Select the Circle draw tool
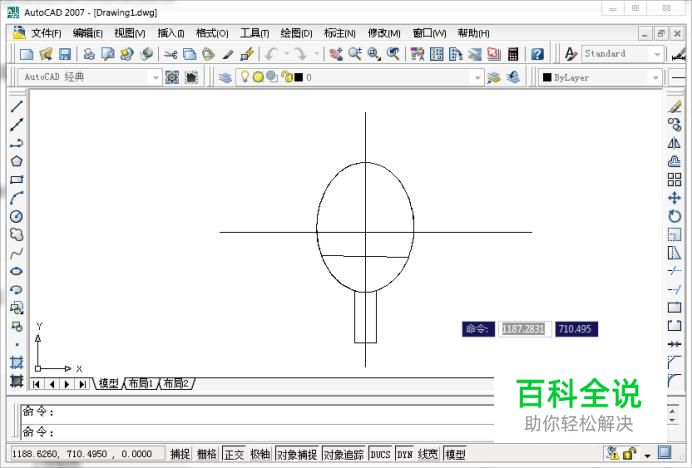The width and height of the screenshot is (692, 468). [17, 216]
